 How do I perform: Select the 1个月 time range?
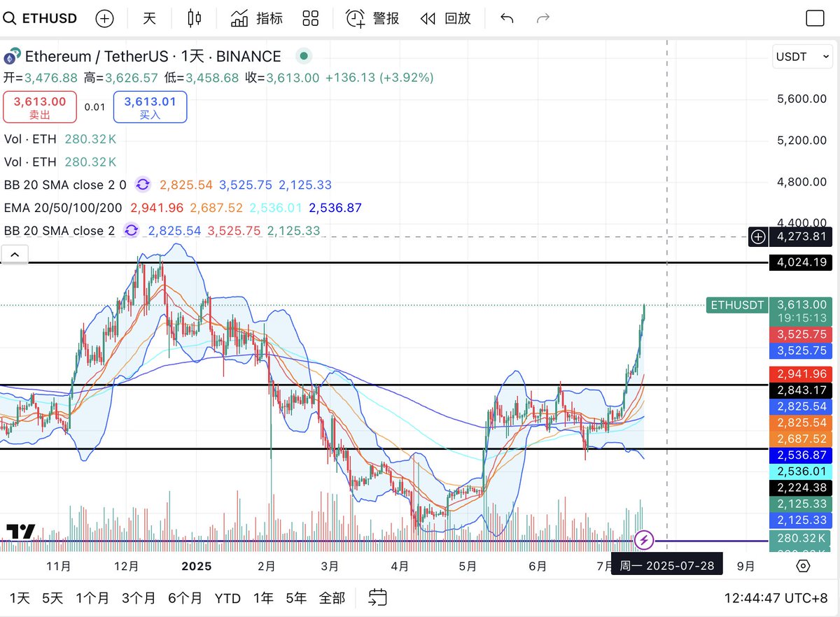92,598
